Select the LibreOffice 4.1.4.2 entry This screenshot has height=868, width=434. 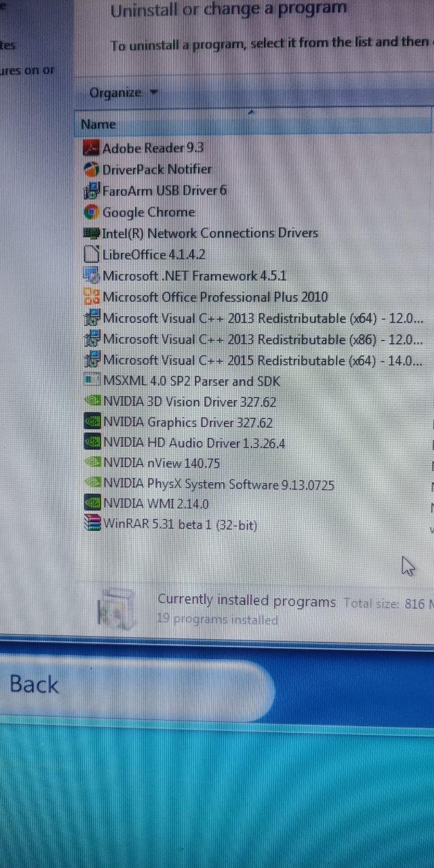[153, 255]
